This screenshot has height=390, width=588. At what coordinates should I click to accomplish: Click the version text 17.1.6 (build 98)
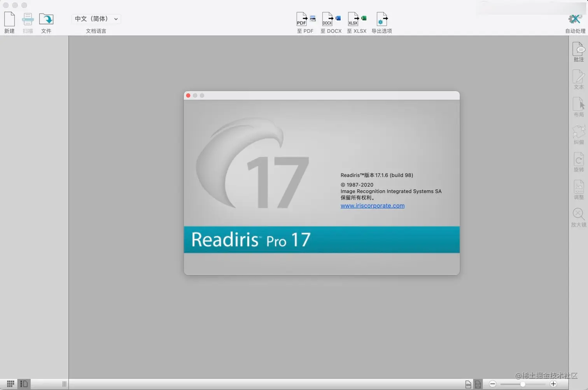394,175
